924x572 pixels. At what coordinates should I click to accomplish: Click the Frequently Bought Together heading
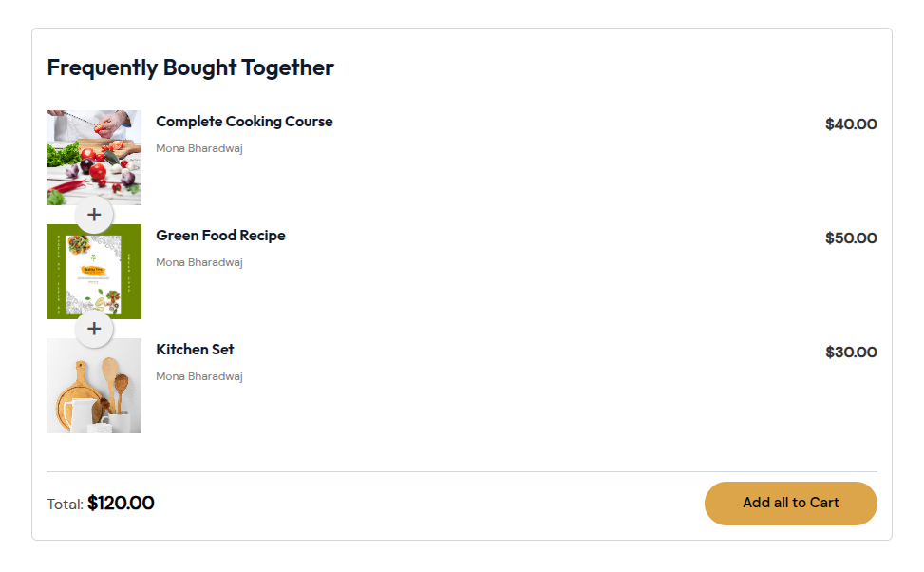point(190,67)
